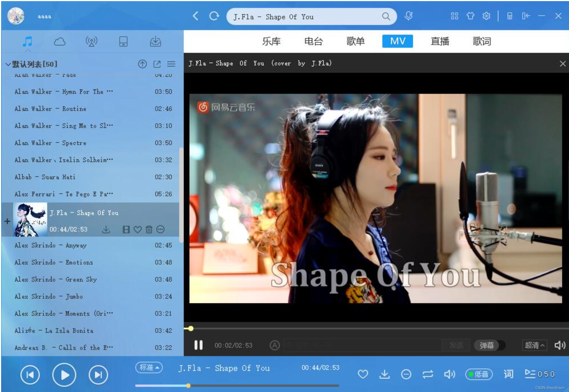Viewport: 569px width, 392px height.
Task: Pause the MV video playback
Action: point(198,345)
